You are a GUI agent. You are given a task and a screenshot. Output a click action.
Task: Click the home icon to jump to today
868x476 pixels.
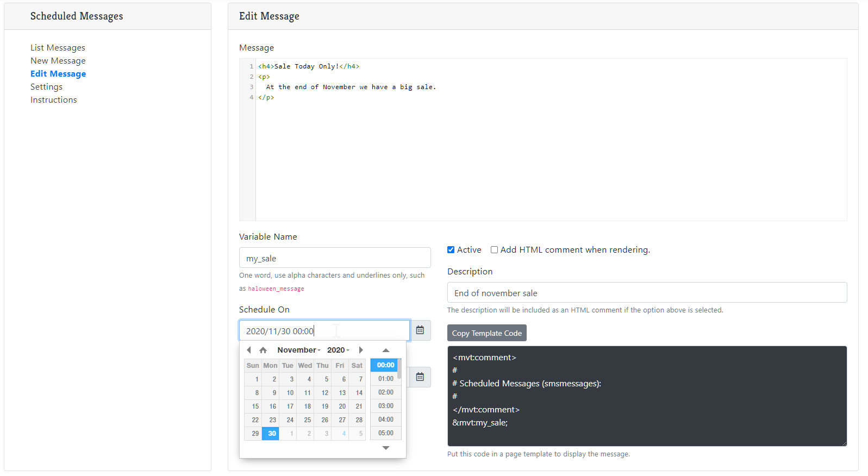click(263, 350)
